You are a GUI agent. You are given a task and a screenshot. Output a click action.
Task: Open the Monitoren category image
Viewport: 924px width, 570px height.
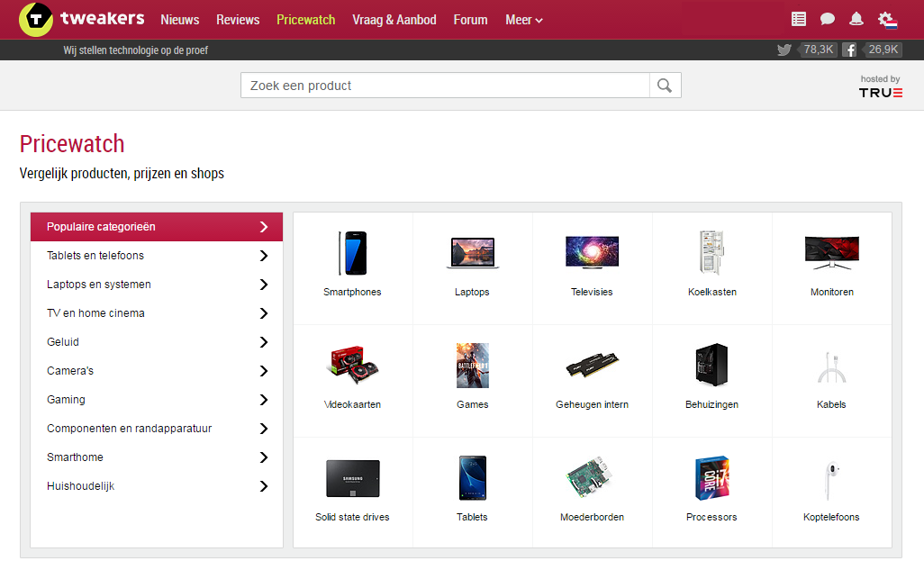coord(832,253)
